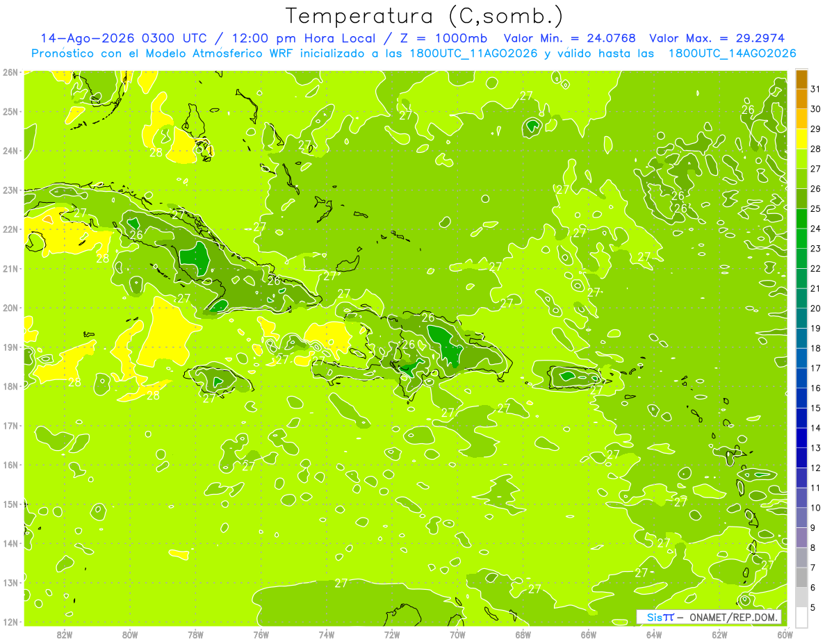Click the orange-brown swatch atop the color scale

(x=801, y=80)
